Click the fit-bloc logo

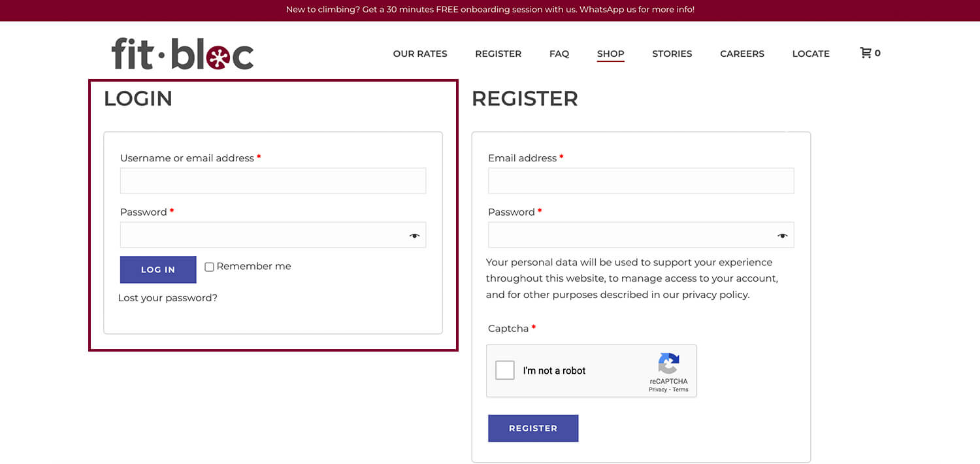coord(182,54)
